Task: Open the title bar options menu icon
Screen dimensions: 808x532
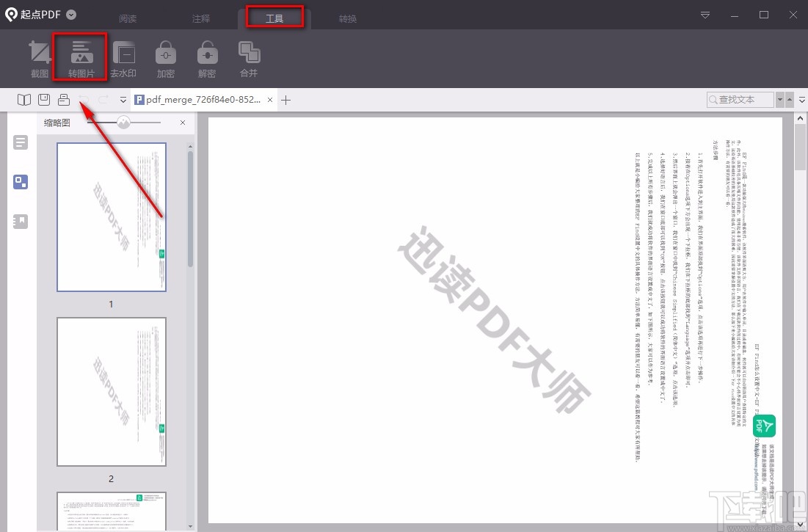Action: pyautogui.click(x=705, y=15)
